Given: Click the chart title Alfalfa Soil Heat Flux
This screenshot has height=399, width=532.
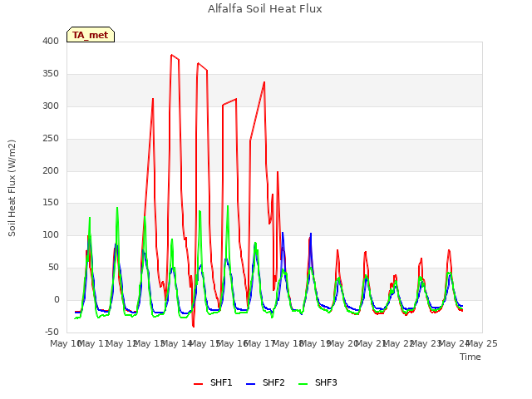Looking at the screenshot, I should 265,9.
